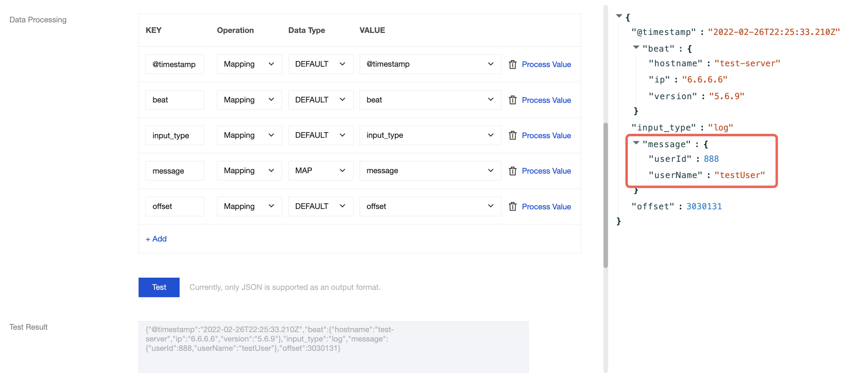Click Process Value for message row
This screenshot has height=374, width=868.
coord(546,171)
